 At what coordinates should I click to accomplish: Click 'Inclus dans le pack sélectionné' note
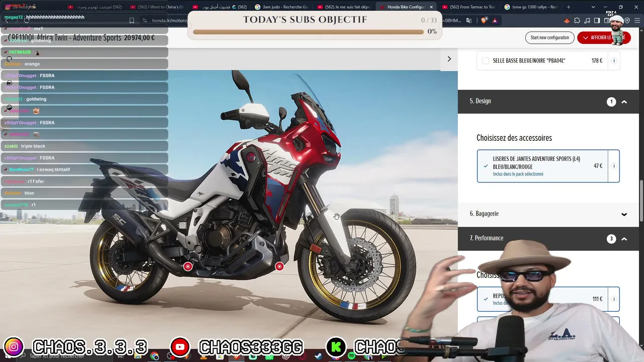(x=518, y=174)
